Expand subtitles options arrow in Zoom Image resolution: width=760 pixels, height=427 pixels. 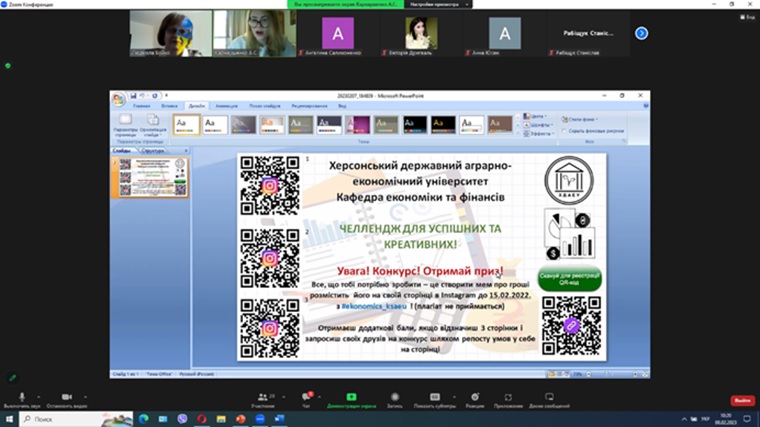click(454, 397)
